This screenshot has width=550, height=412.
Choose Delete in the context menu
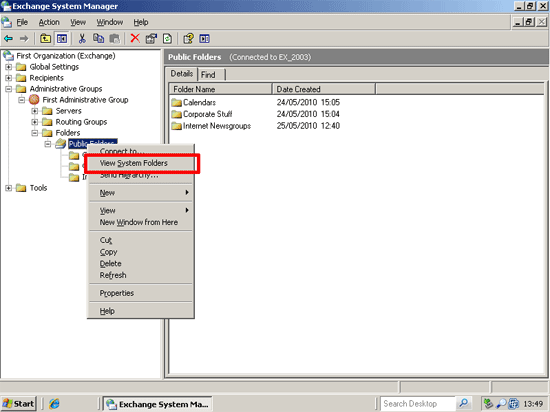141,264
